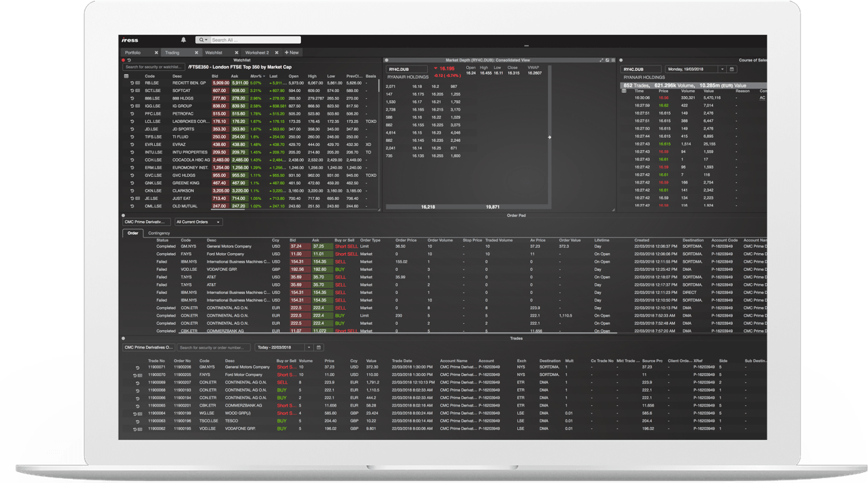Open the Market Depth panel menu icon

coord(613,60)
